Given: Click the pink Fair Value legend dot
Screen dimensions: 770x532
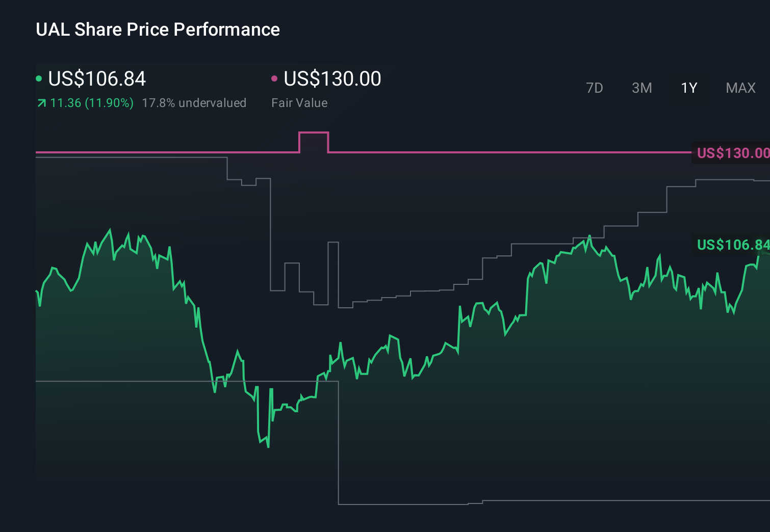Looking at the screenshot, I should pyautogui.click(x=275, y=78).
